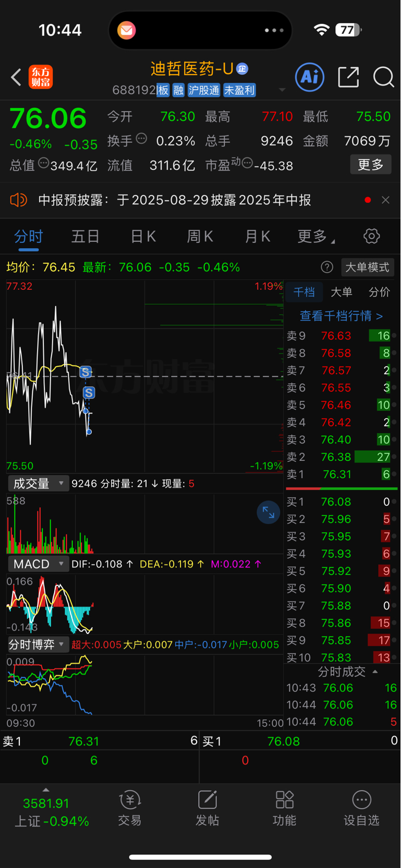Go back using the left arrow

pyautogui.click(x=16, y=78)
